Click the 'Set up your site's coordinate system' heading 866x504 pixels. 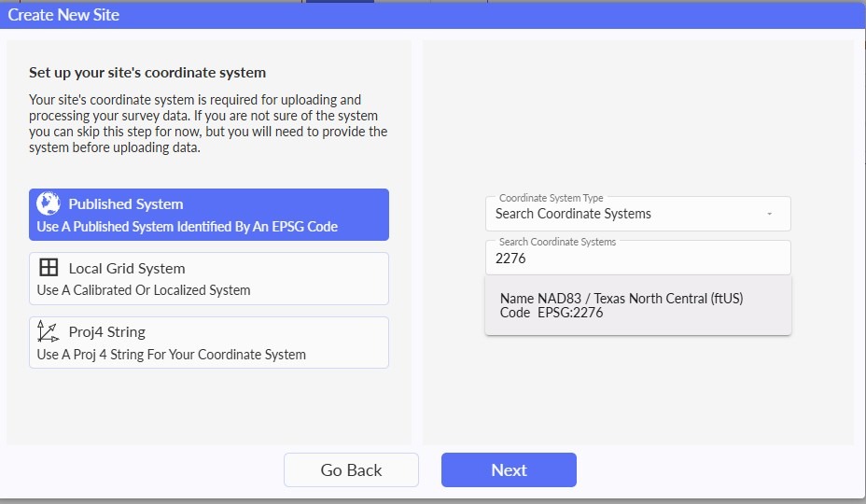[147, 73]
